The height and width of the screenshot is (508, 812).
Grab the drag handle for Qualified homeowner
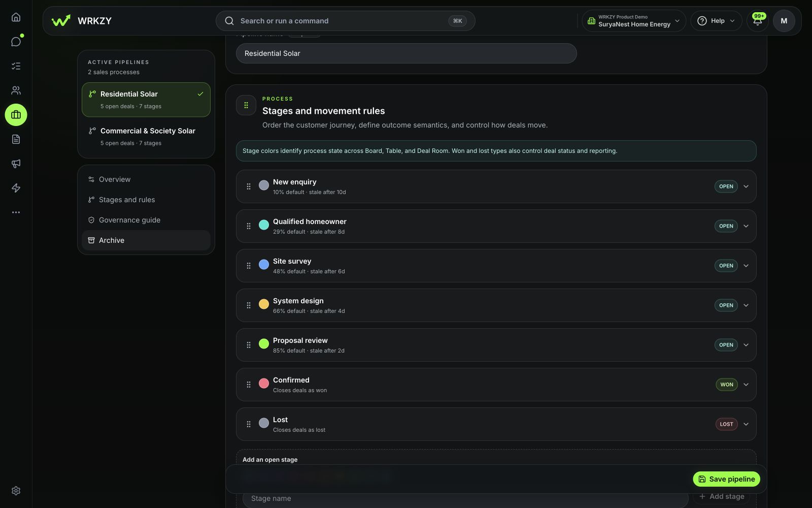click(x=249, y=226)
